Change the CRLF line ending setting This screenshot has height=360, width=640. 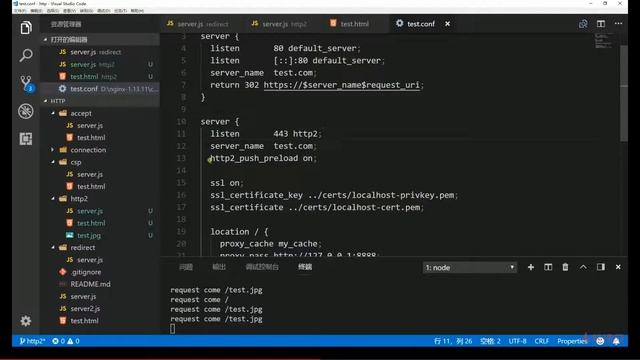click(542, 341)
